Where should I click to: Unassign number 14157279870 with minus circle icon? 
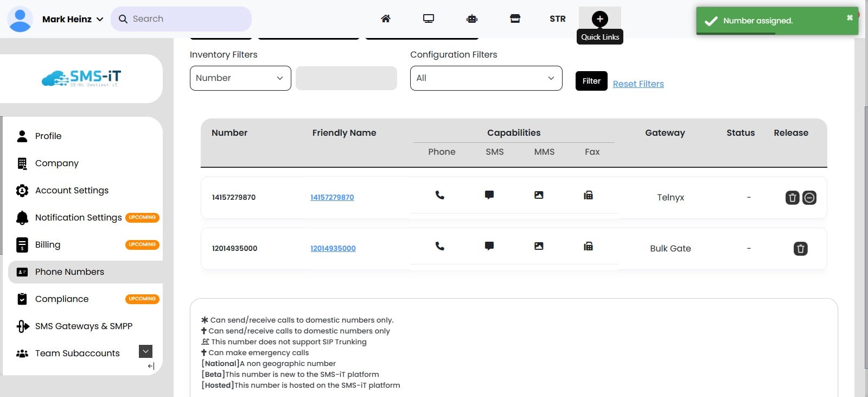pos(809,198)
